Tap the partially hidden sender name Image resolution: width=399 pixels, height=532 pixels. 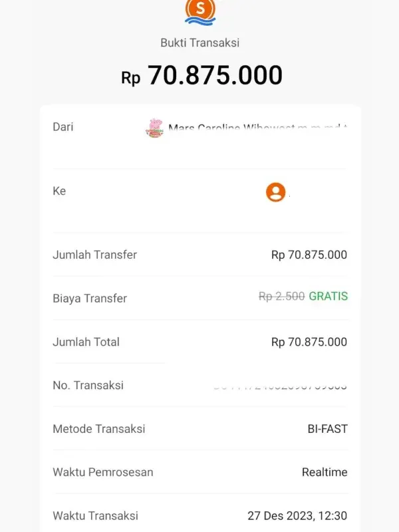257,127
